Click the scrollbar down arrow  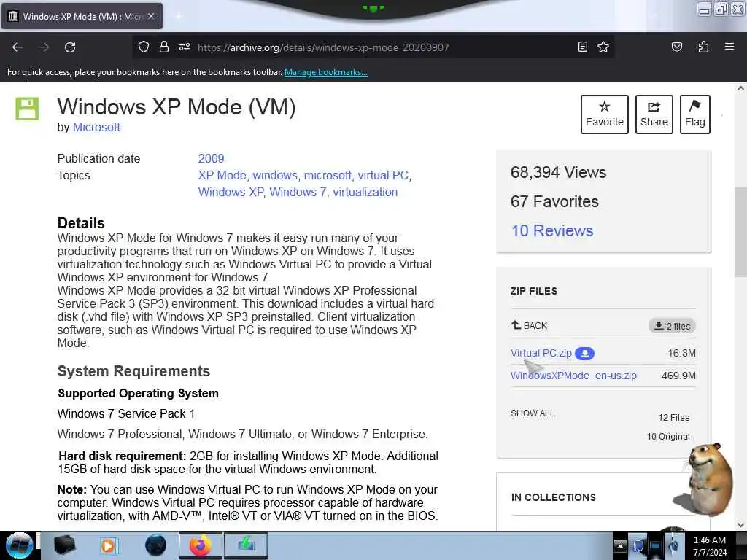click(x=740, y=525)
